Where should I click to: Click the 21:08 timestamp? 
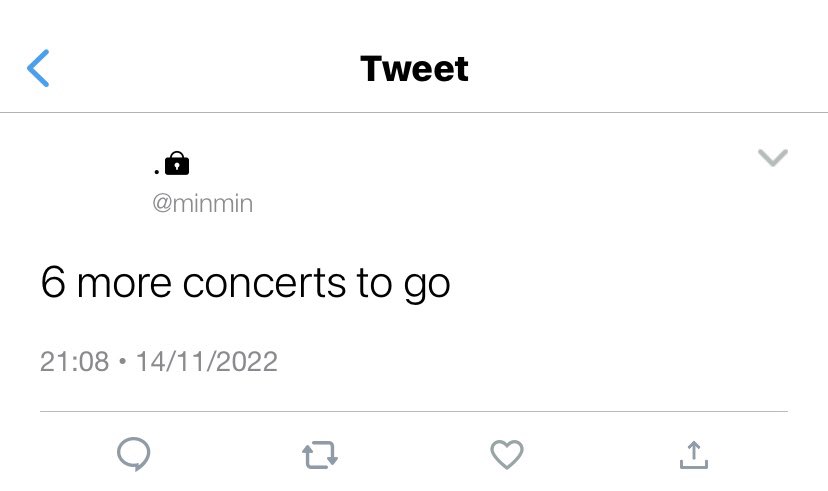coord(74,362)
